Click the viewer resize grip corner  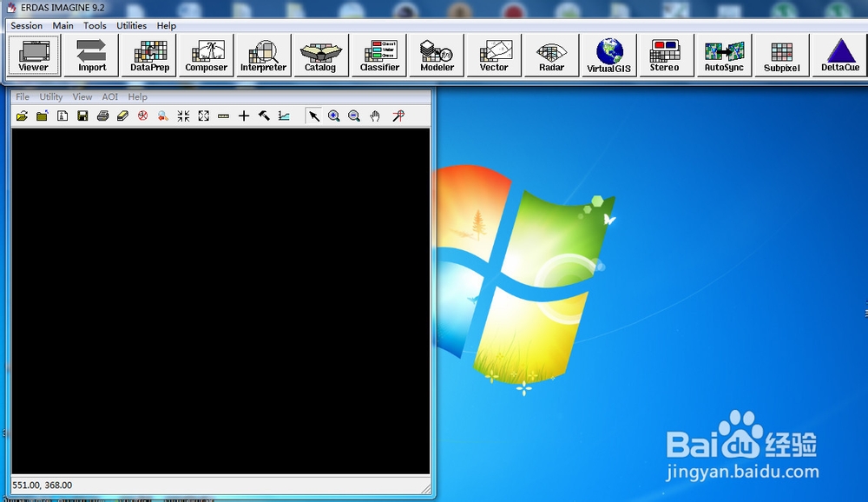(x=425, y=488)
